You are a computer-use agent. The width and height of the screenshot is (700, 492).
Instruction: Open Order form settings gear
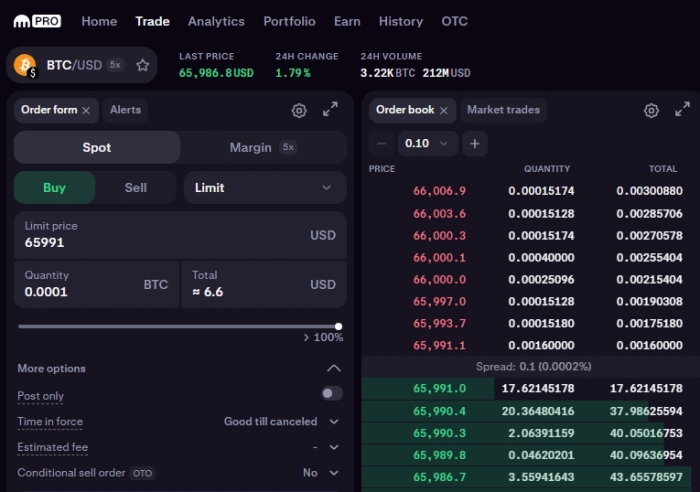tap(299, 110)
